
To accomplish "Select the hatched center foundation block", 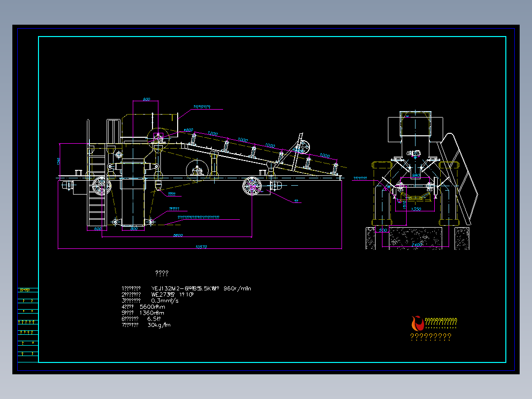I will click(416, 238).
